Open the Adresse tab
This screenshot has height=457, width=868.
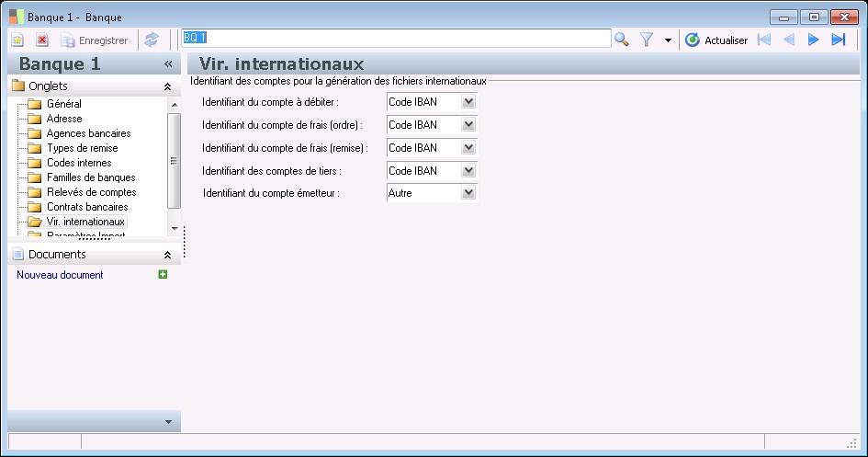[64, 119]
